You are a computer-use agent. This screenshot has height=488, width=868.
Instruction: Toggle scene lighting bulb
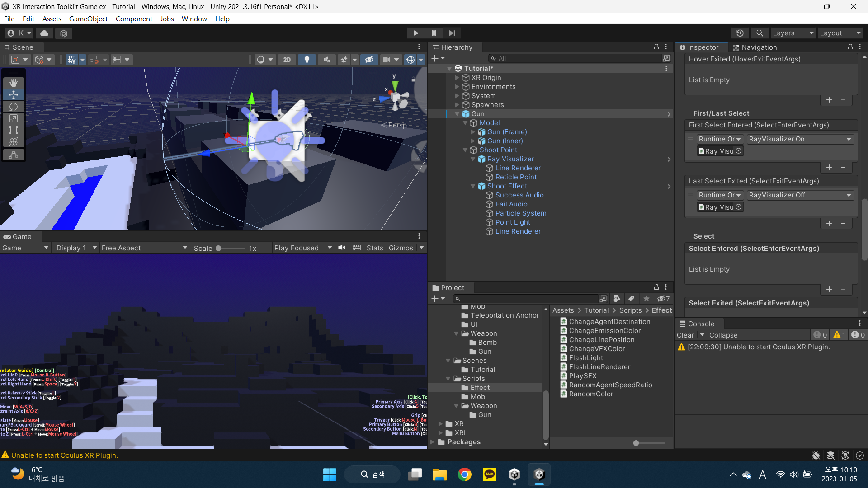307,60
